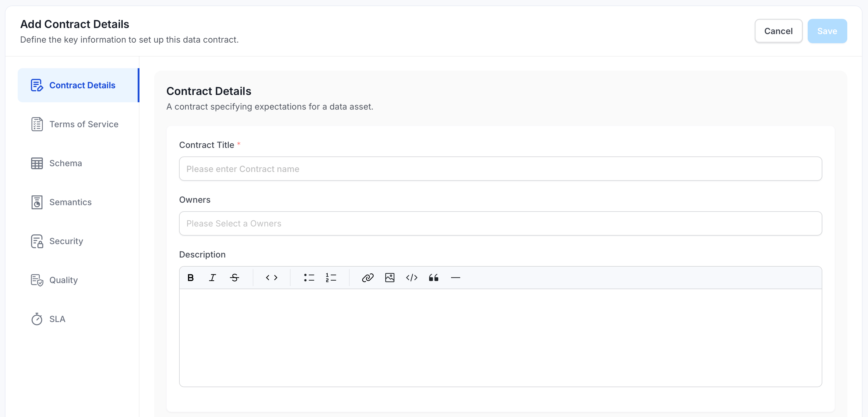
Task: Switch to the Quality section
Action: (x=63, y=280)
